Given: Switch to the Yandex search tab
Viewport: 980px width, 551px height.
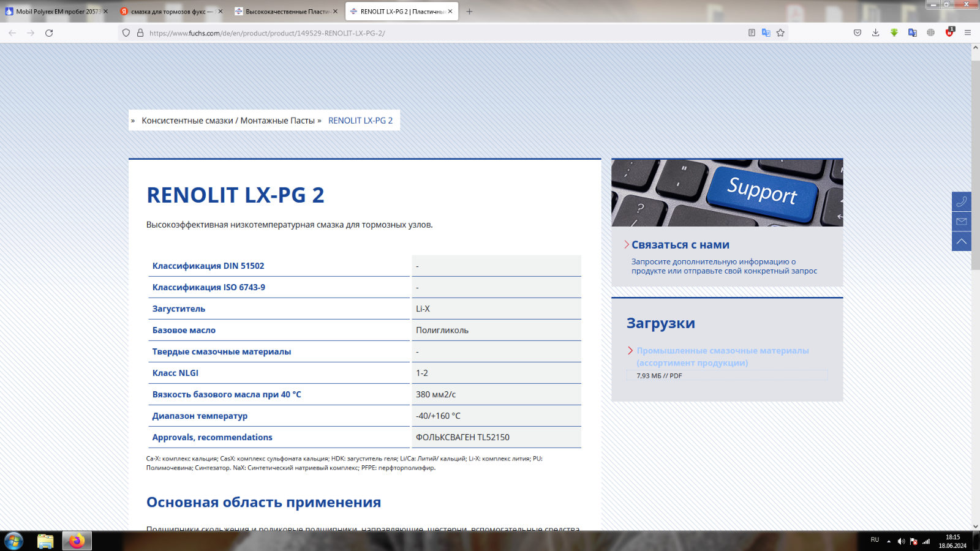Looking at the screenshot, I should (171, 12).
